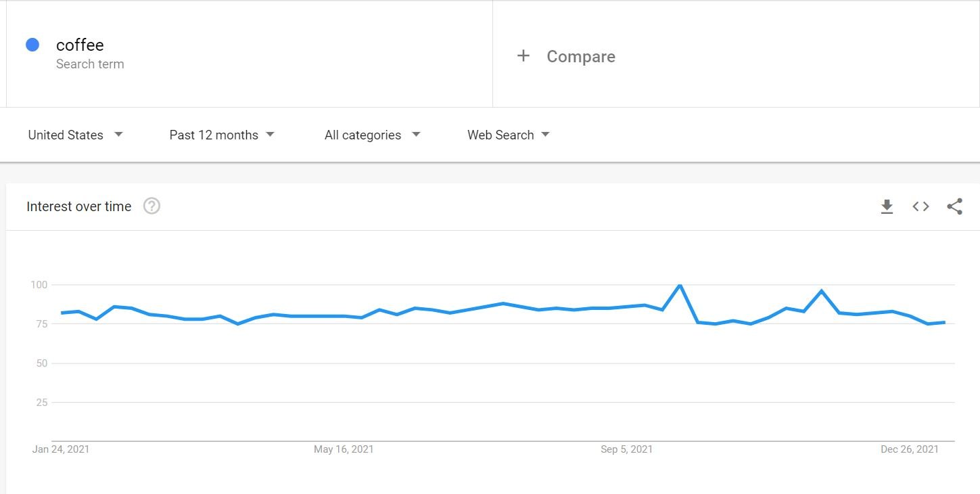Open the United States region dropdown
Screen dimensions: 980x494
point(75,135)
